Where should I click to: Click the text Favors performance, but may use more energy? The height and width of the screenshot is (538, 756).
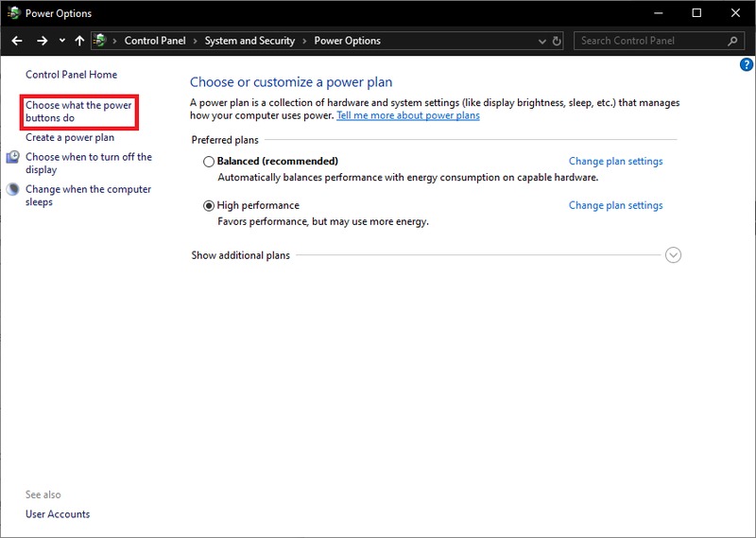[x=323, y=222]
